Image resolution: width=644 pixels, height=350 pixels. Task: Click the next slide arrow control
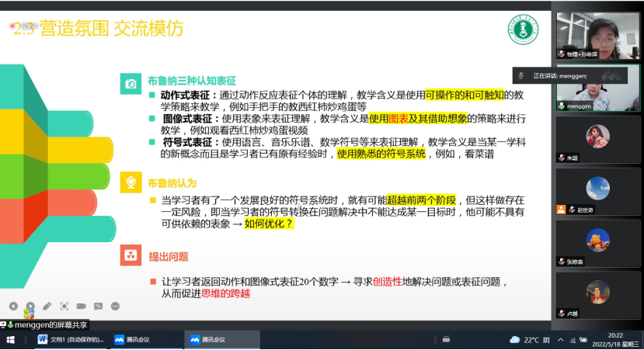pyautogui.click(x=30, y=306)
